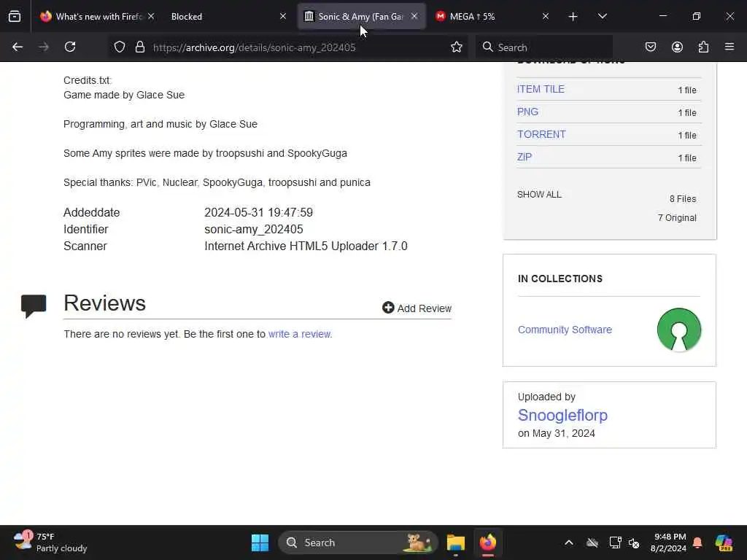Image resolution: width=747 pixels, height=560 pixels.
Task: Go back to the previous page
Action: point(18,47)
